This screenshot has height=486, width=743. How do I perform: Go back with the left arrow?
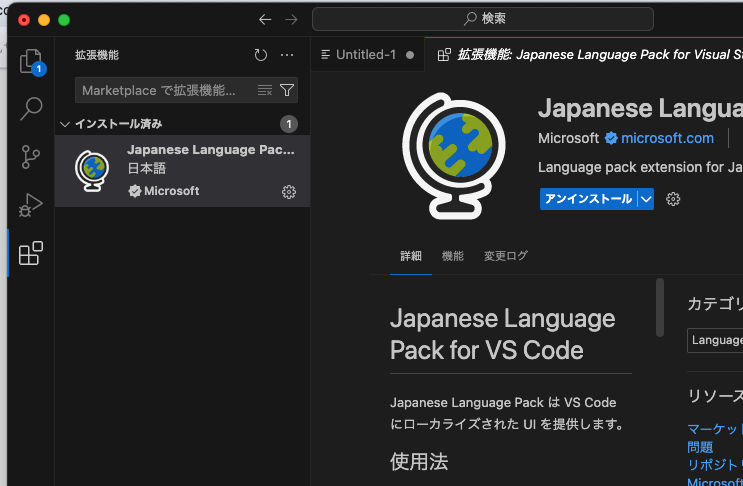point(265,19)
